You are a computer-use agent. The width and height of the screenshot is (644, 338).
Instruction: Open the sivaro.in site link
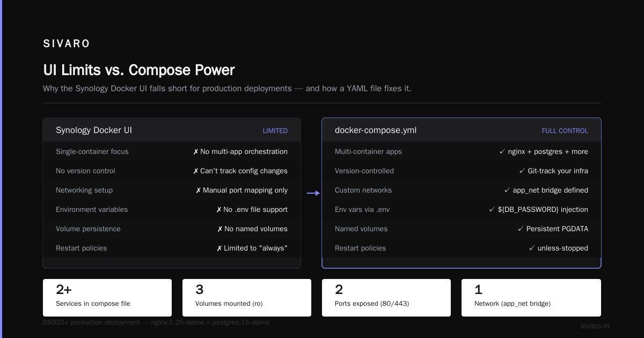(x=595, y=326)
